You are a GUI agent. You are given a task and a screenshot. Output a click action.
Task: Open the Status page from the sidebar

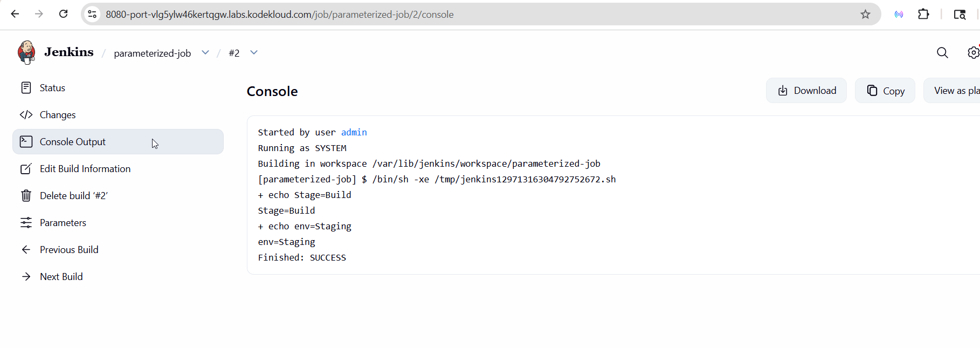click(52, 88)
